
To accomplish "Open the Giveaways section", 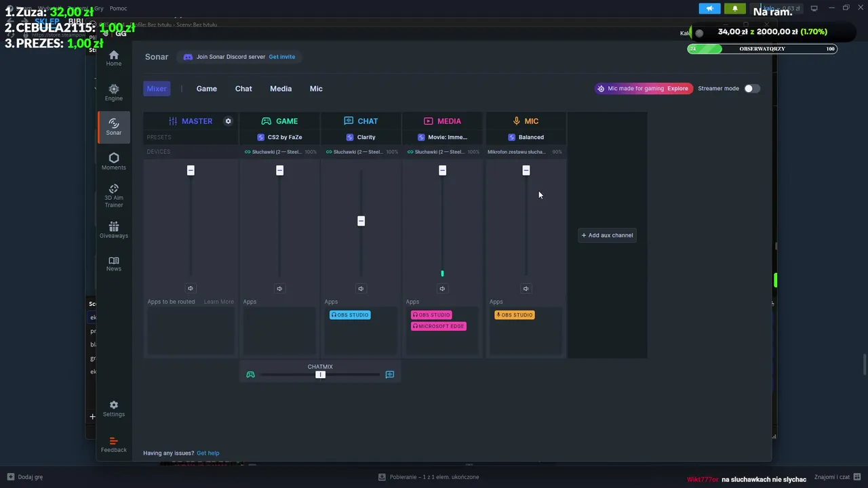I will click(x=113, y=230).
